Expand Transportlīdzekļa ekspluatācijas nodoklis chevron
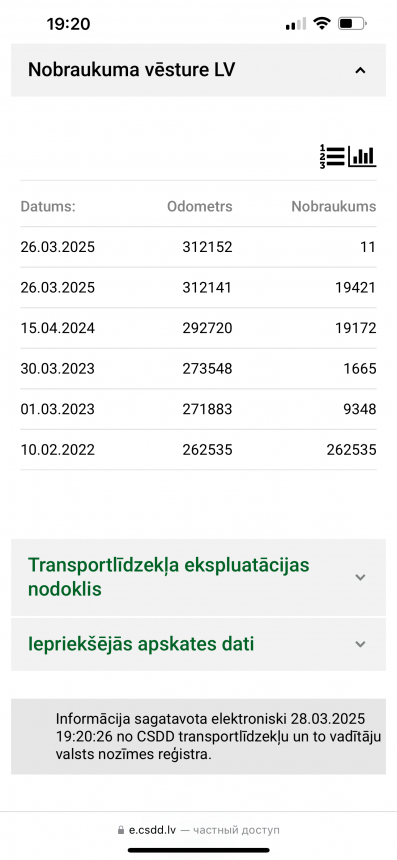Screen dimensions: 397x860 (x=360, y=577)
